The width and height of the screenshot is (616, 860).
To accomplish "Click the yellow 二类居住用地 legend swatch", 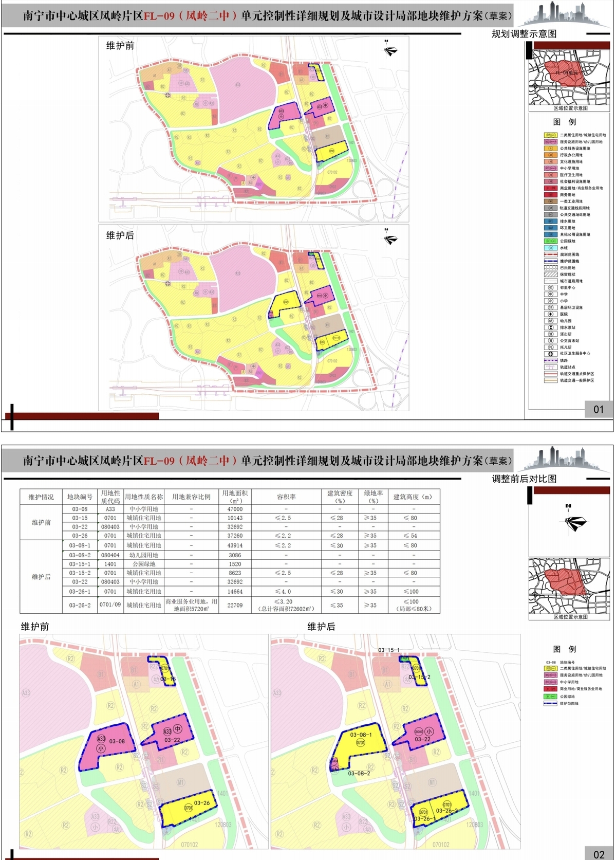I will tap(550, 135).
